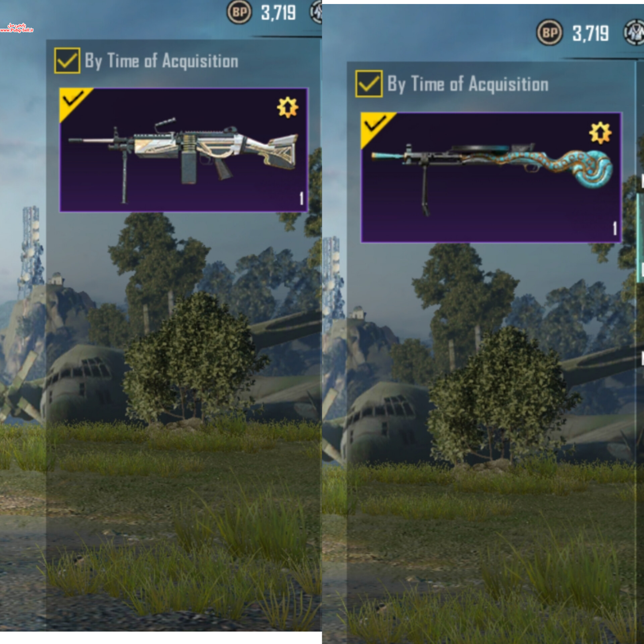The width and height of the screenshot is (644, 644).
Task: Uncheck By Time of Acquisition above the DP-28 skin
Action: click(x=369, y=84)
